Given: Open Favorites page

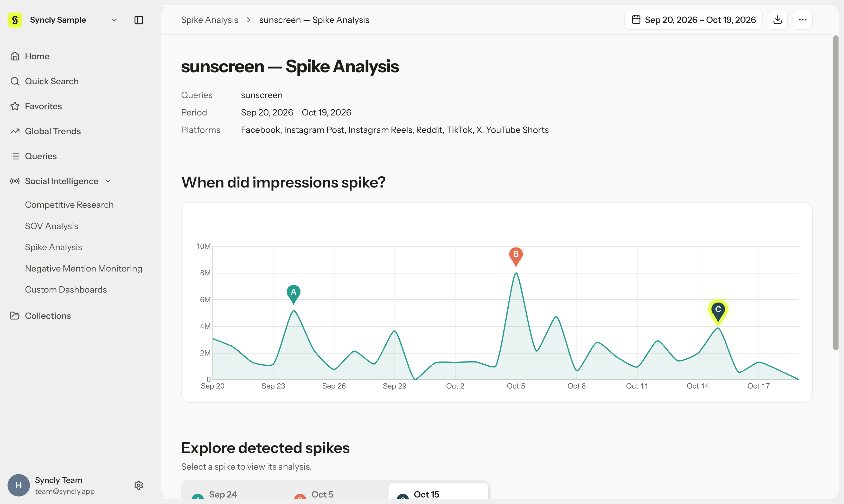Looking at the screenshot, I should 36,106.
